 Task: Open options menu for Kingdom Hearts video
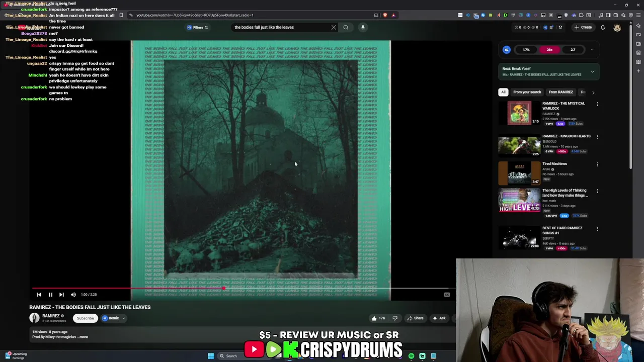pyautogui.click(x=597, y=137)
